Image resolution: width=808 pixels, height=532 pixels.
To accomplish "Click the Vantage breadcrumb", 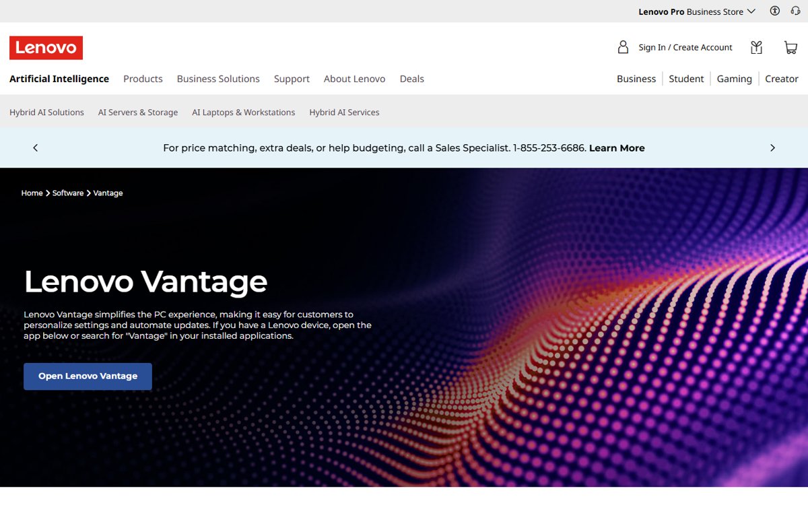I will point(108,193).
